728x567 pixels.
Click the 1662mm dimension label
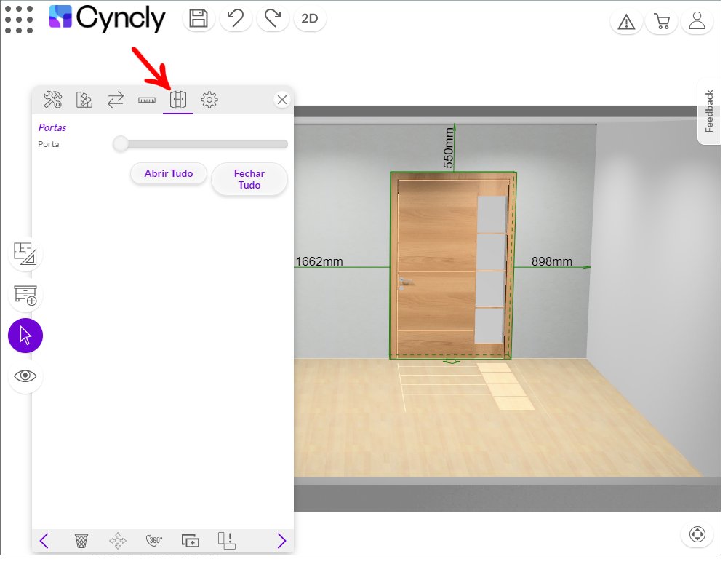[x=319, y=261]
